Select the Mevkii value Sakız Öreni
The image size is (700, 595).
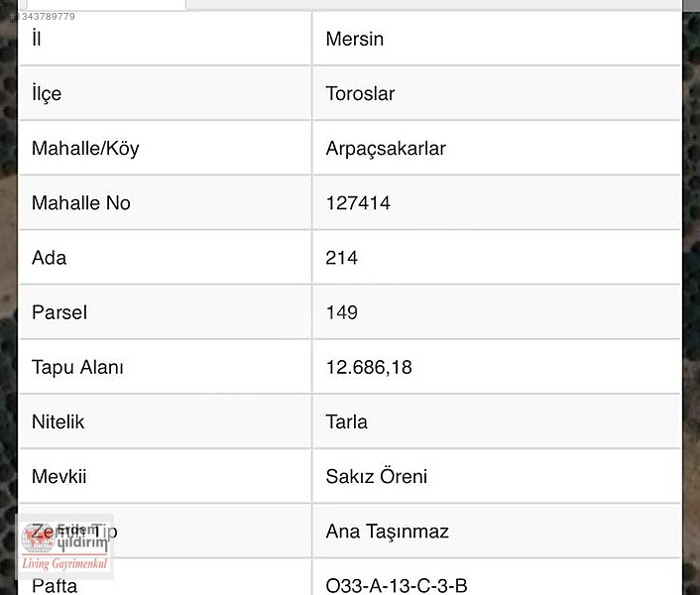coord(377,476)
